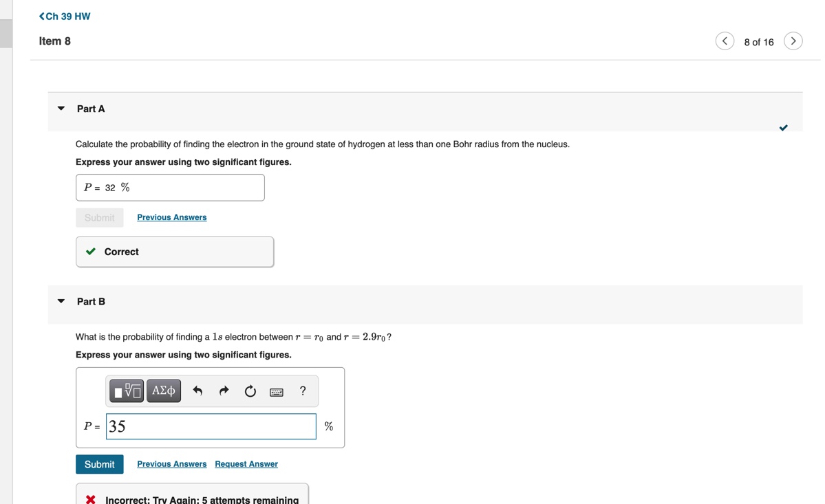The width and height of the screenshot is (825, 504).
Task: Click the 'Part A' heading text
Action: pyautogui.click(x=91, y=109)
